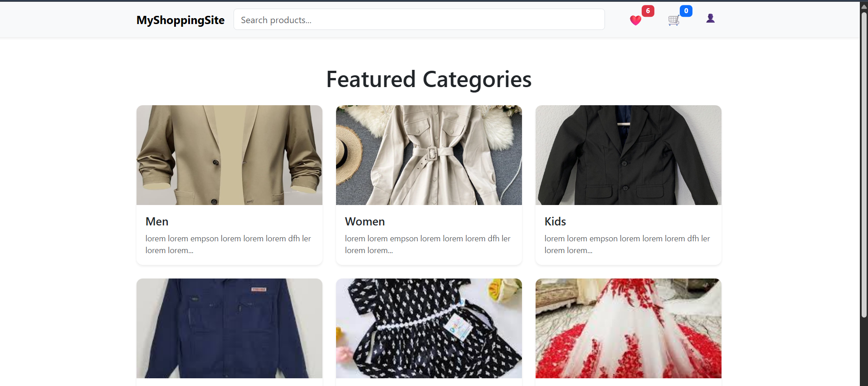Select the Kids category title
This screenshot has width=868, height=386.
pos(555,221)
